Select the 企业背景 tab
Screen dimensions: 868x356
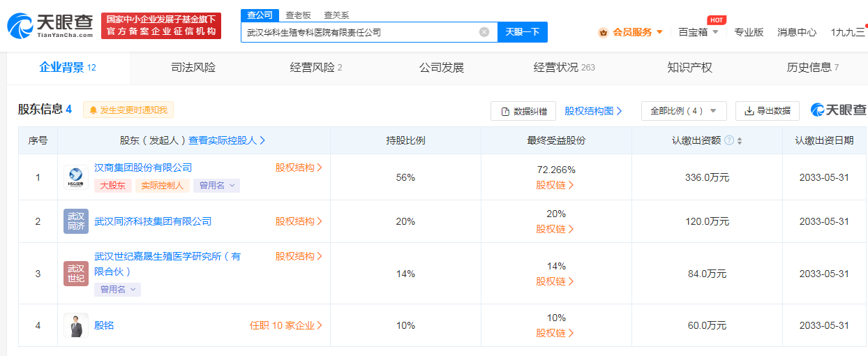click(x=68, y=68)
